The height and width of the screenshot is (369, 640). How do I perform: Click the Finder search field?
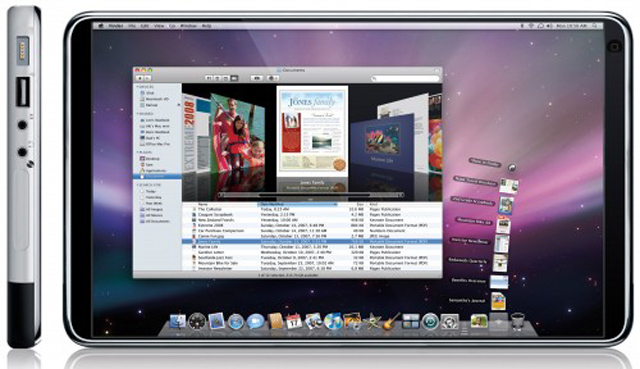tap(405, 78)
